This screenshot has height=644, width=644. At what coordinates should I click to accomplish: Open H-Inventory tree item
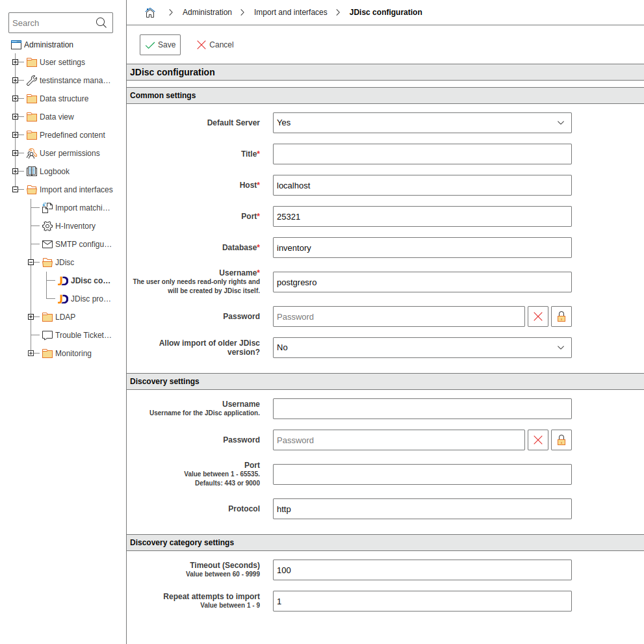(75, 226)
